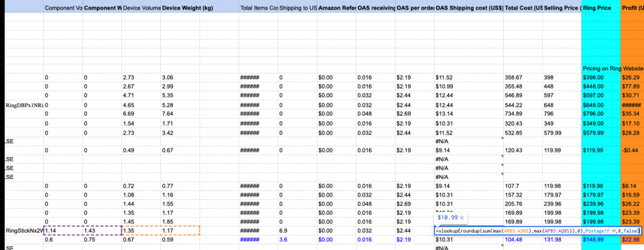
Task: Select the Device Weight (kg) column header
Action: point(180,8)
